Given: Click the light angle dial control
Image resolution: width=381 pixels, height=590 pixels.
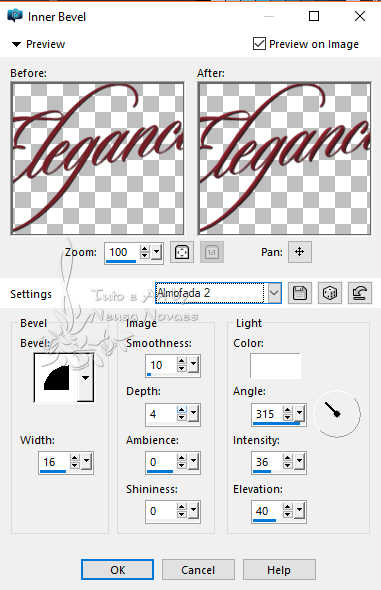Looking at the screenshot, I should coord(337,414).
